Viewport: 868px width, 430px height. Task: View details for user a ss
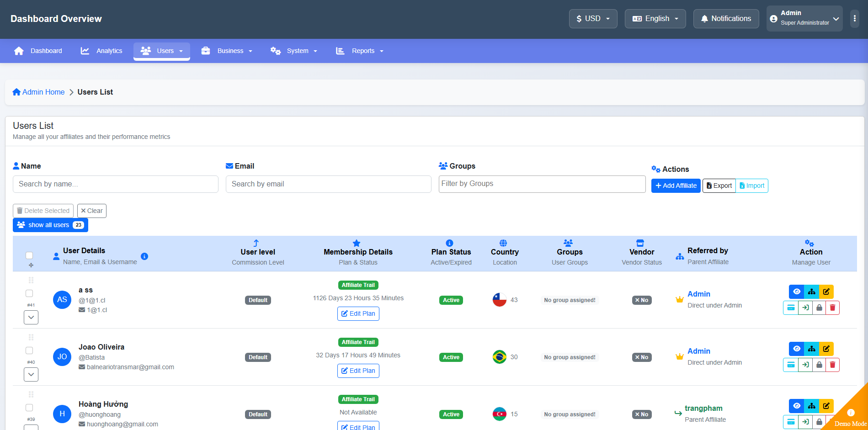pos(797,292)
